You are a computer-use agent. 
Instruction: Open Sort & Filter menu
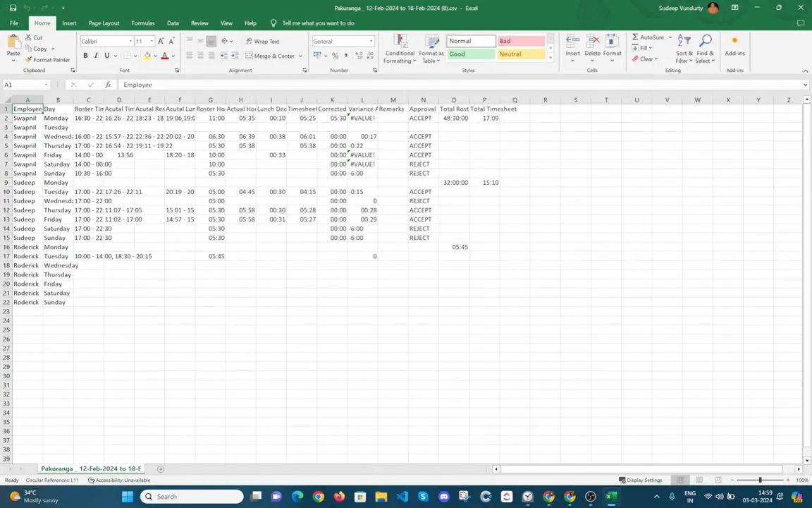pyautogui.click(x=684, y=49)
